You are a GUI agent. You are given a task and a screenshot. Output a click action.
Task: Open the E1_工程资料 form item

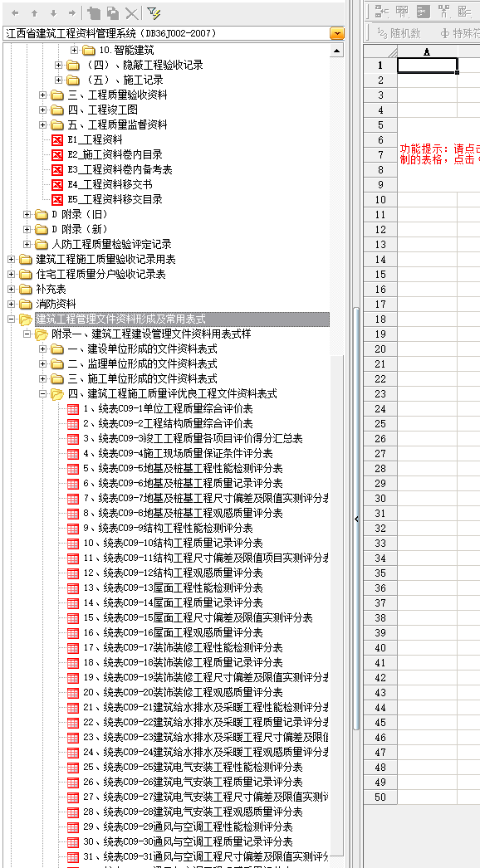pyautogui.click(x=95, y=140)
